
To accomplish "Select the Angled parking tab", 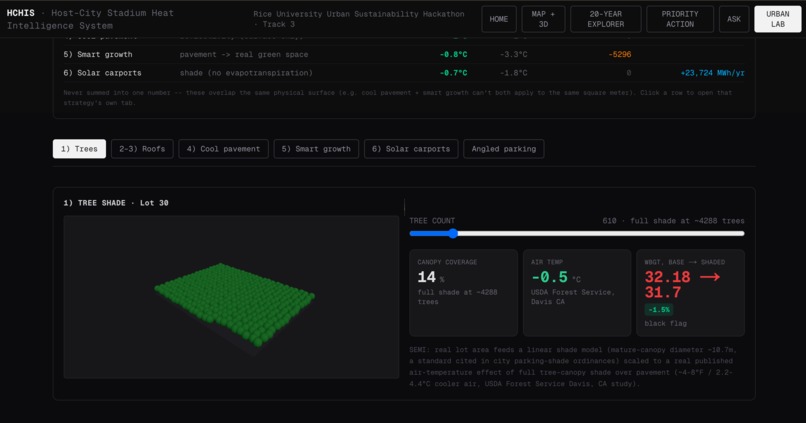I will coord(503,149).
